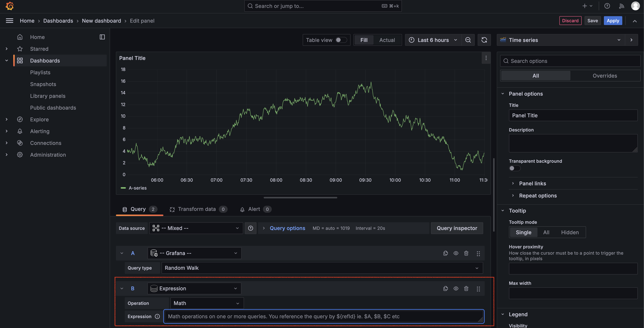Dock the sidebar menu icon
The width and height of the screenshot is (644, 328).
[102, 37]
